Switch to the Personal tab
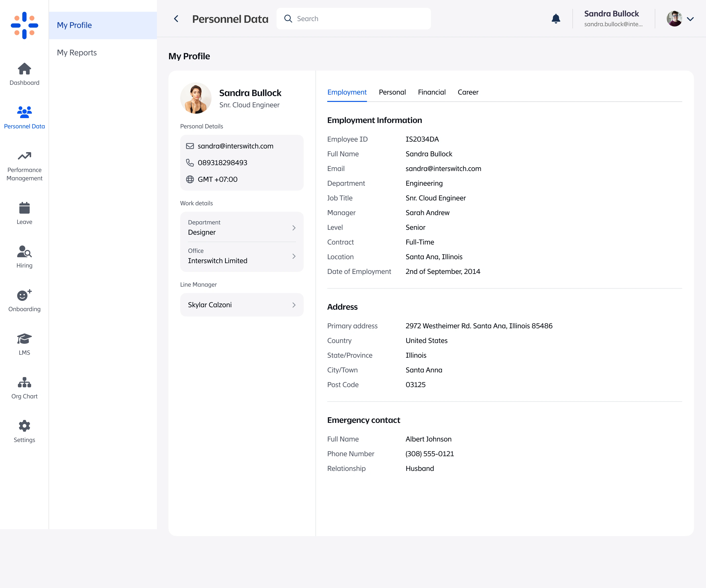The image size is (706, 588). pyautogui.click(x=392, y=92)
